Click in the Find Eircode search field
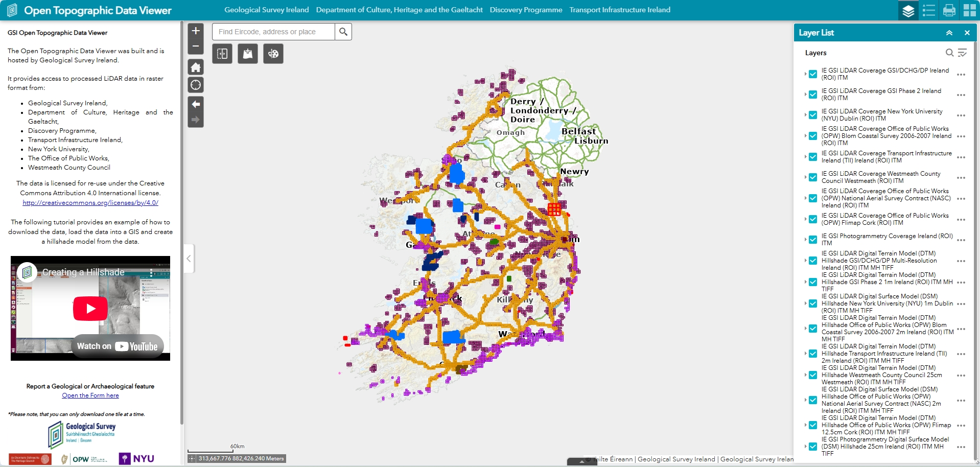 point(273,32)
